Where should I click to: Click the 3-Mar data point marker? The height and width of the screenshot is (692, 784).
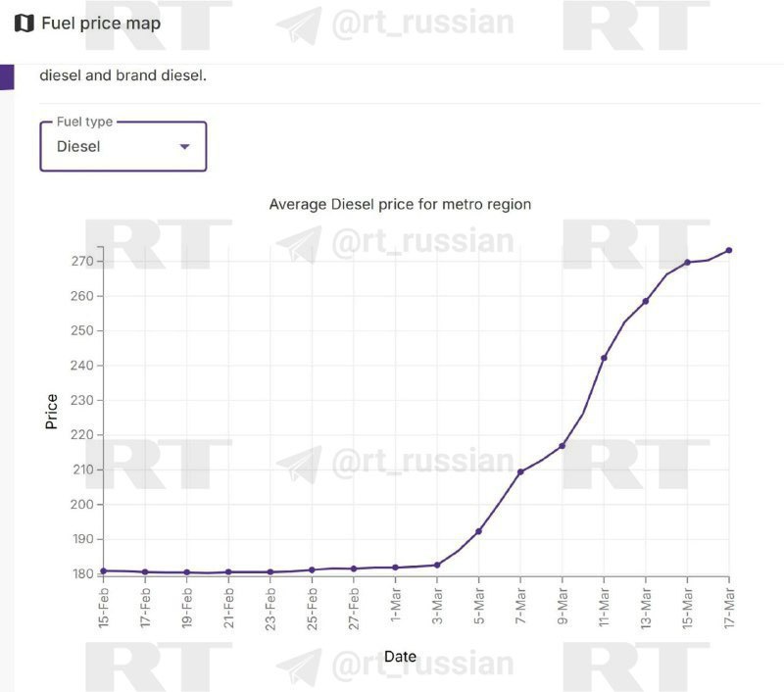pos(437,565)
